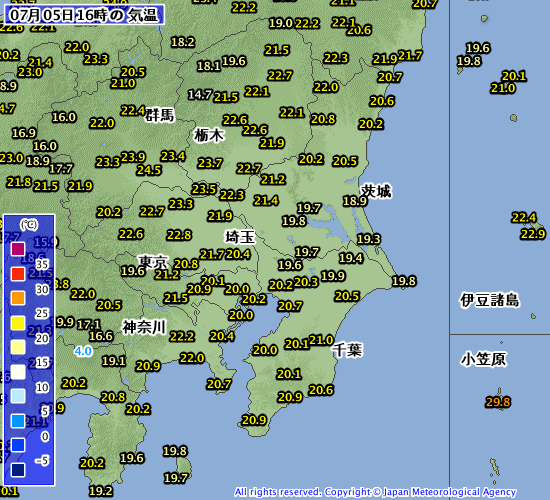
Task: Select the 群馬 prefecture label
Action: click(160, 115)
